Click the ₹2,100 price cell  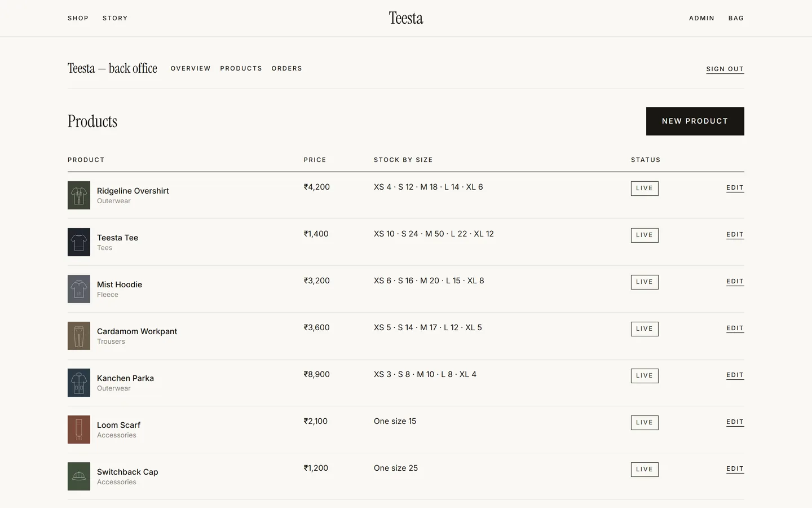click(x=316, y=421)
